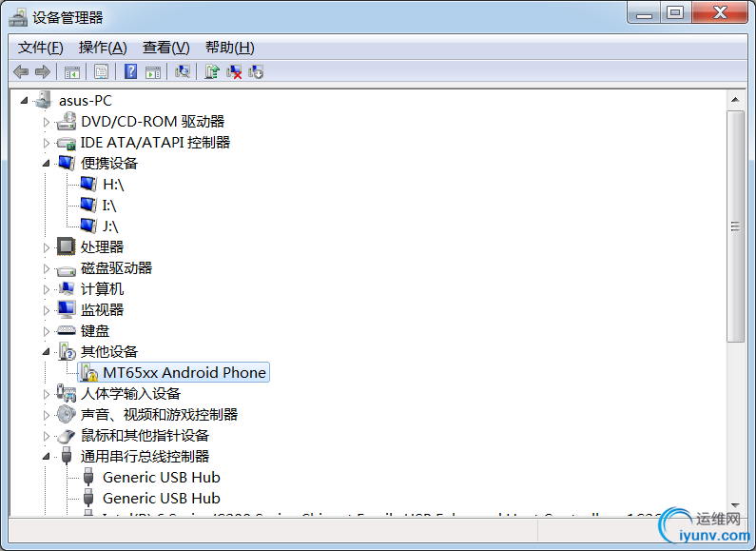Click the Forward arrow toolbar icon
Screen dimensions: 756x551
pos(43,72)
